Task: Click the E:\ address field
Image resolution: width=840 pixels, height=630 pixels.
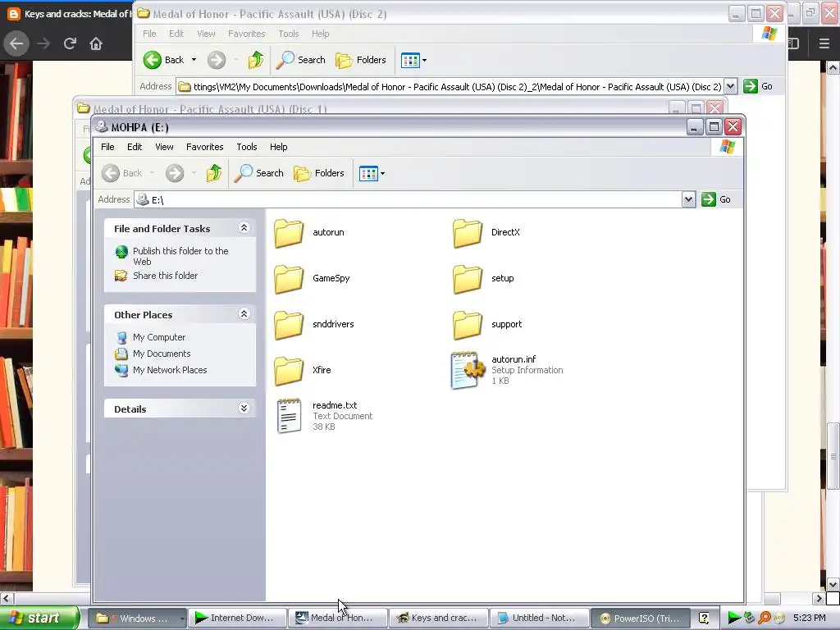Action: (x=409, y=199)
